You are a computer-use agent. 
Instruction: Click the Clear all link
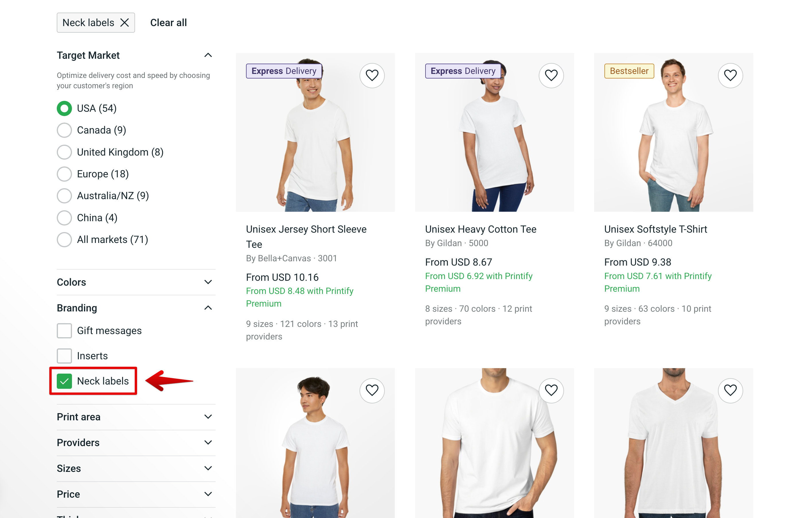[x=168, y=22]
